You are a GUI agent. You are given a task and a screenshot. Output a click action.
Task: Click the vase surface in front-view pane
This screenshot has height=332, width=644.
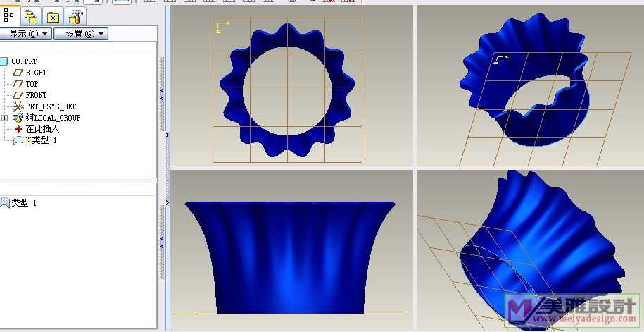click(289, 257)
